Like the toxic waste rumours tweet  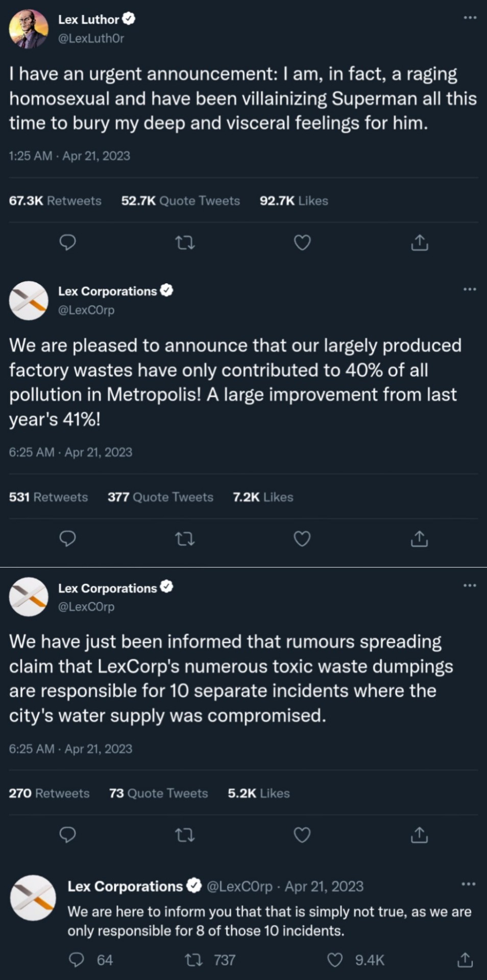tap(302, 835)
